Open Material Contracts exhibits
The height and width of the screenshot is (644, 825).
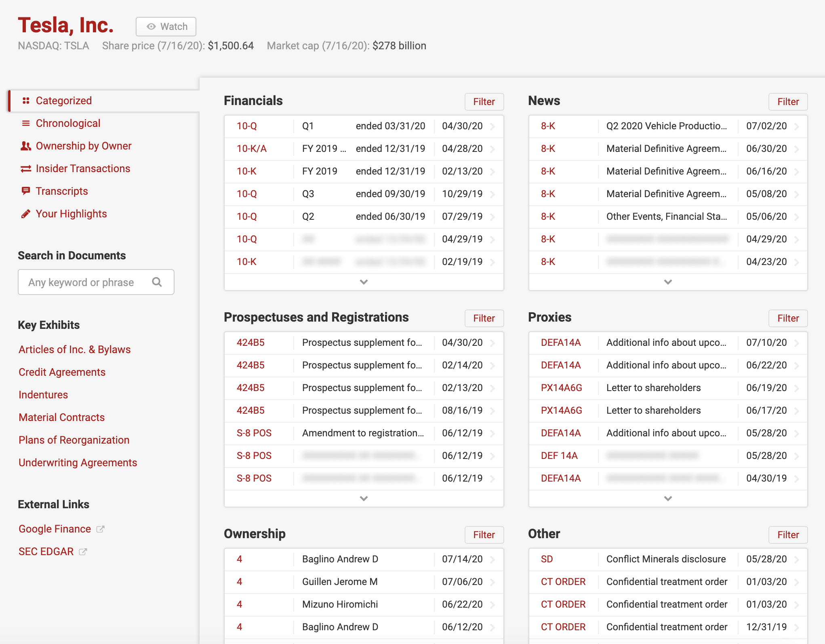pyautogui.click(x=62, y=417)
